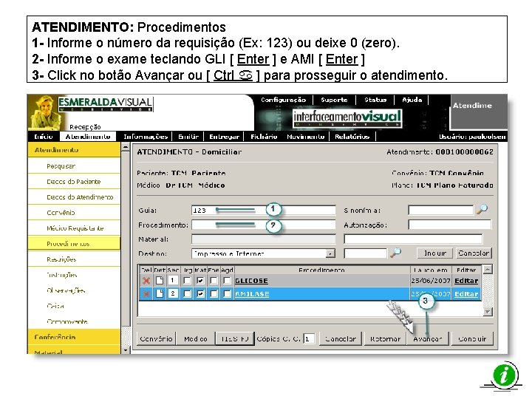Click the Avançar button
Image resolution: width=532 pixels, height=399 pixels.
tap(428, 338)
